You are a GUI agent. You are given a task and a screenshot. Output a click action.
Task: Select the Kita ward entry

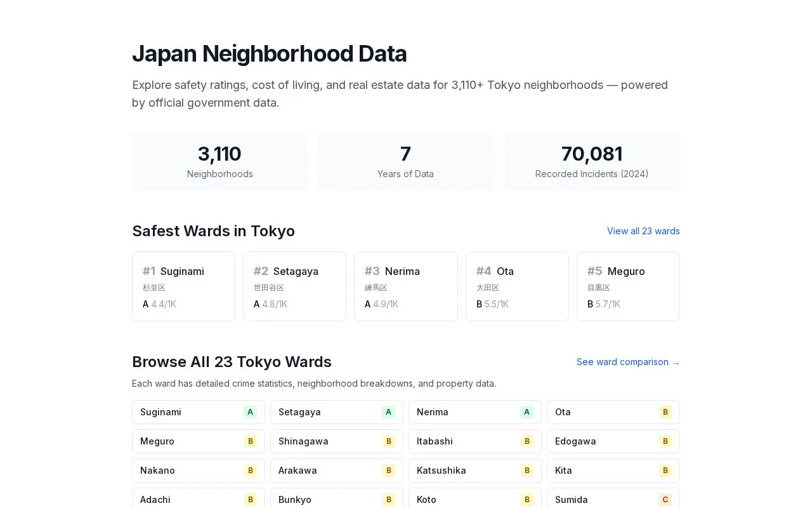click(613, 471)
